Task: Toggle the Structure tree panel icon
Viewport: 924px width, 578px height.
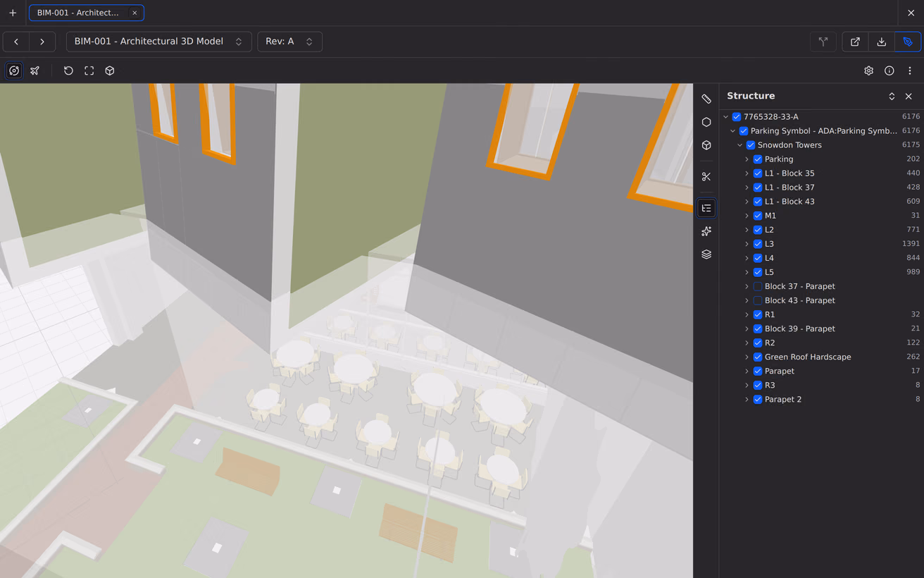Action: click(706, 208)
